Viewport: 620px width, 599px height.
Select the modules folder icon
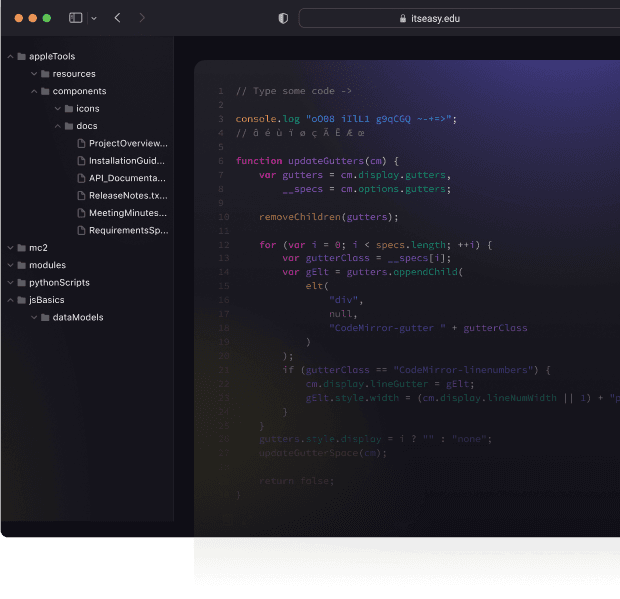click(22, 265)
